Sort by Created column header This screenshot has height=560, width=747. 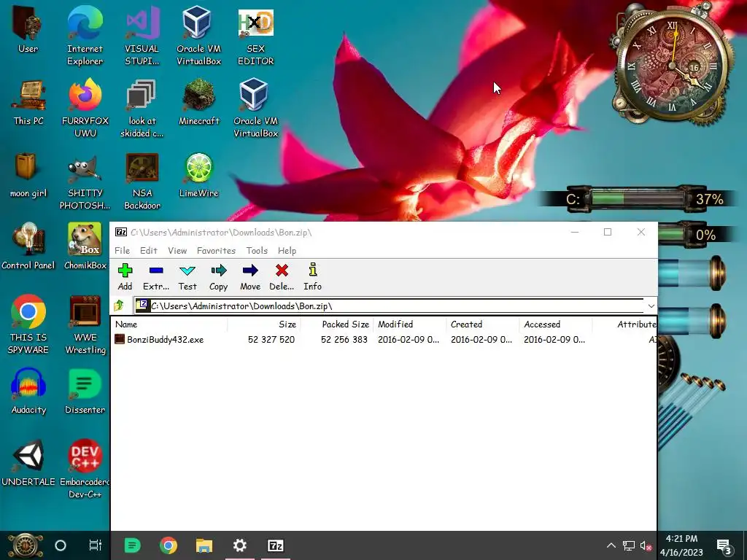pos(483,324)
